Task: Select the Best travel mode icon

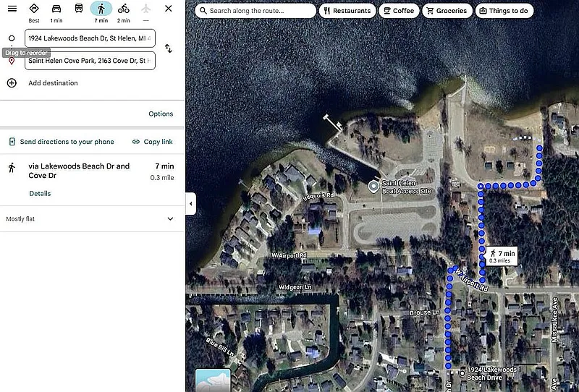Action: [x=34, y=8]
